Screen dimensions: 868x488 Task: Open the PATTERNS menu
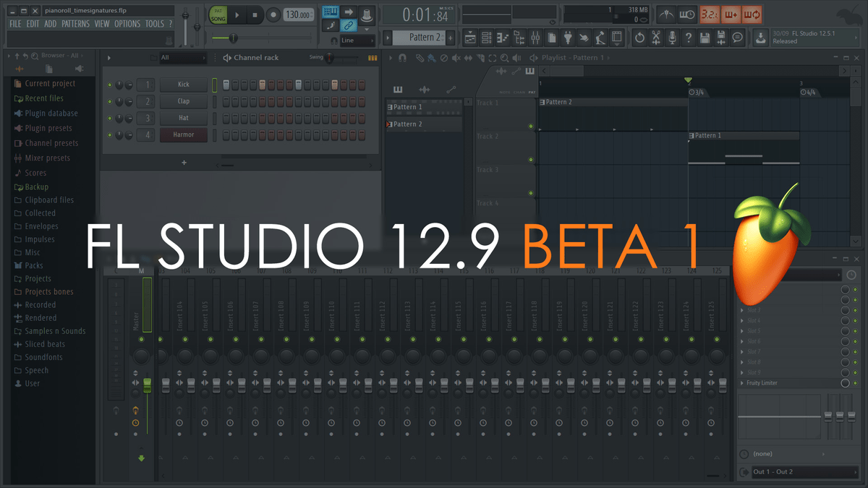pos(75,24)
